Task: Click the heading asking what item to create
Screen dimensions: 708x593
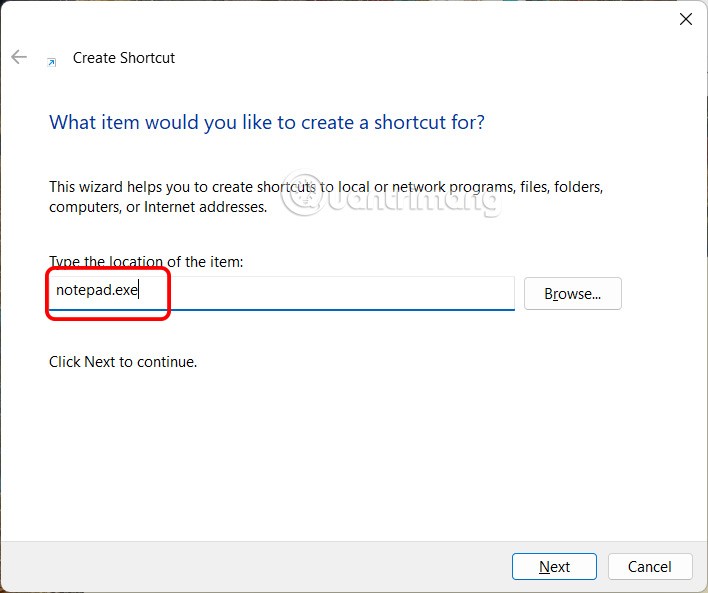Action: tap(267, 123)
